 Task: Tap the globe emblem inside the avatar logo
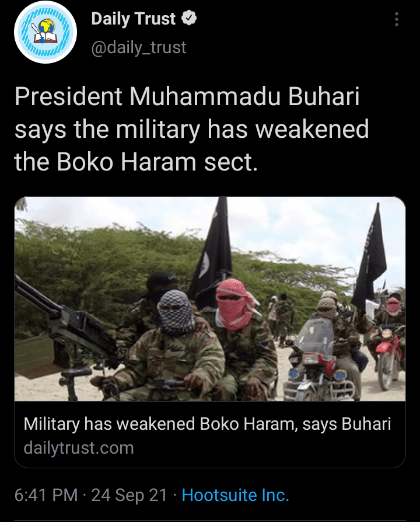(46, 27)
